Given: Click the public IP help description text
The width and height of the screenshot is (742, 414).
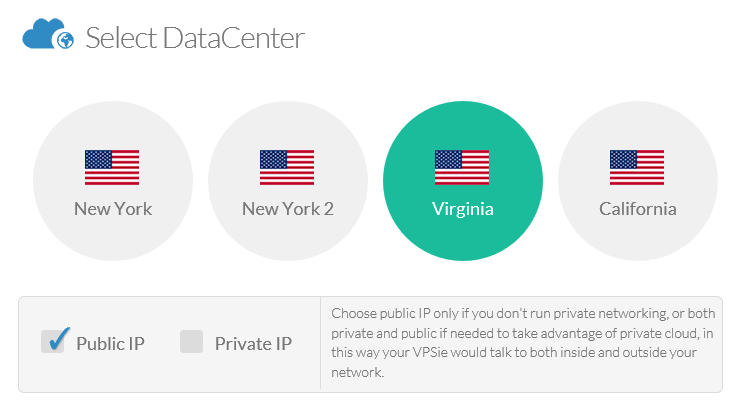Looking at the screenshot, I should [x=523, y=343].
